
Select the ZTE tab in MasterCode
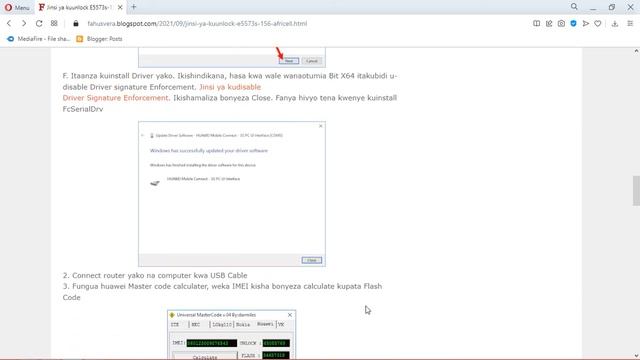(x=175, y=324)
